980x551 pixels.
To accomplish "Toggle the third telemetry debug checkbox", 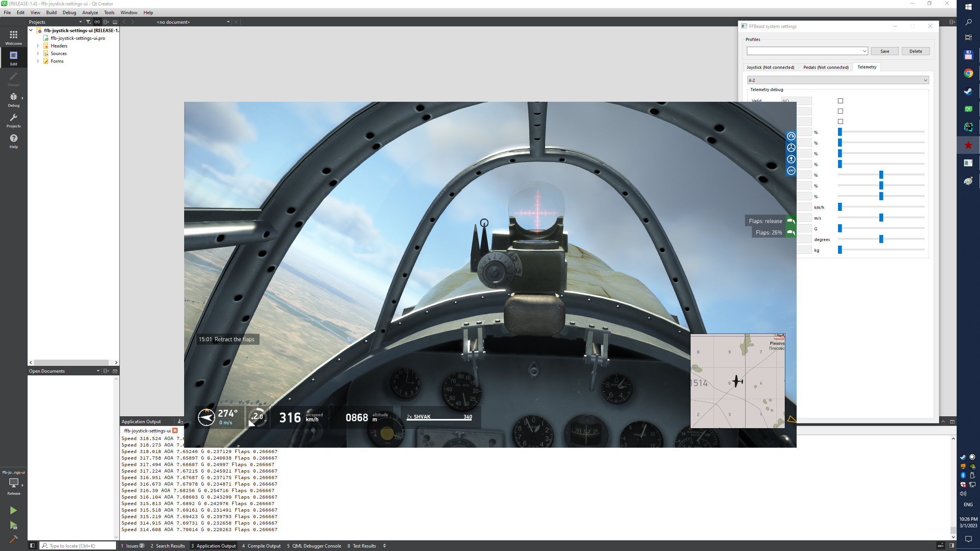I will pyautogui.click(x=840, y=122).
